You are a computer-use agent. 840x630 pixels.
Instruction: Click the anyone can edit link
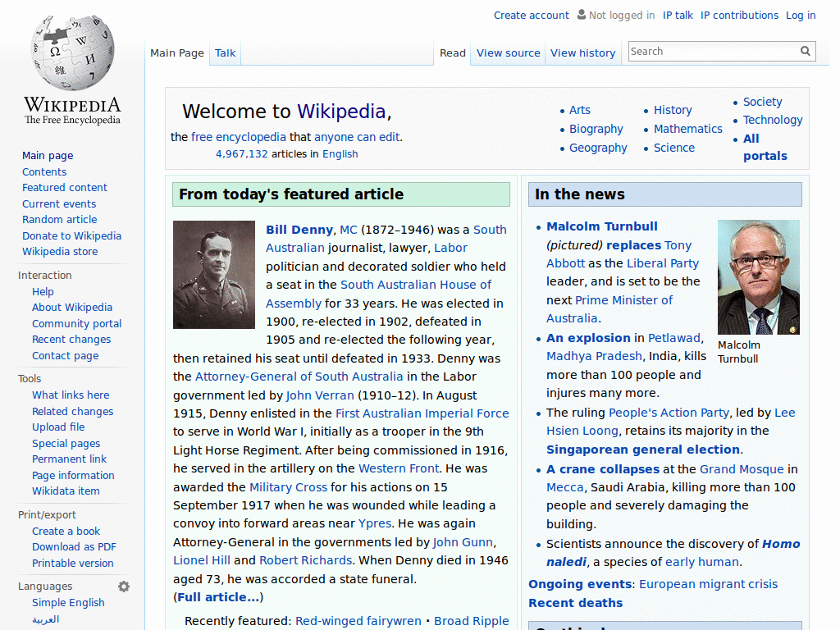pos(357,137)
